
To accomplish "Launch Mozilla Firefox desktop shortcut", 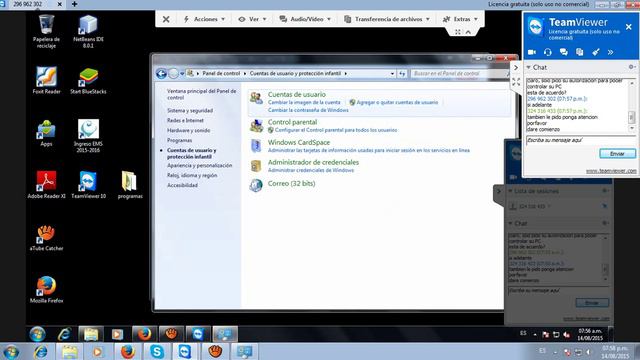I will coord(46,289).
